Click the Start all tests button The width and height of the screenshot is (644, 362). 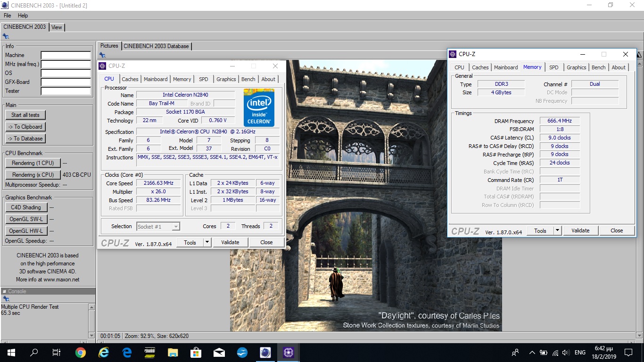tap(25, 115)
